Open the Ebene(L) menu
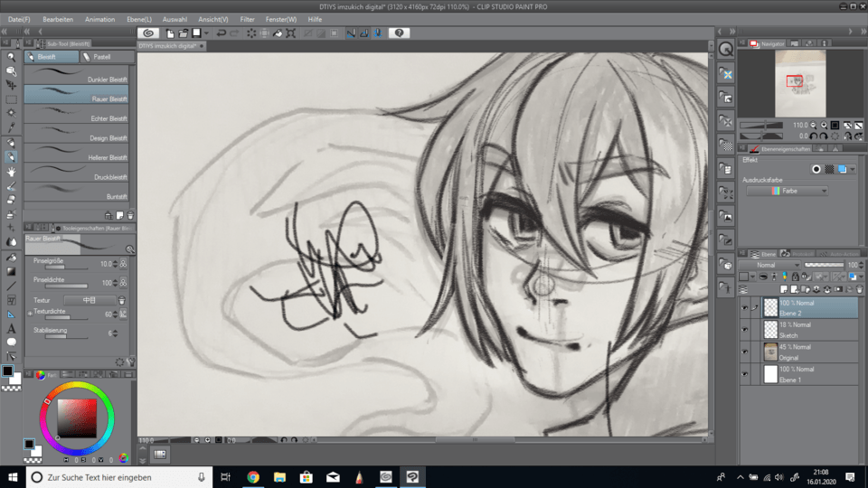 tap(139, 19)
